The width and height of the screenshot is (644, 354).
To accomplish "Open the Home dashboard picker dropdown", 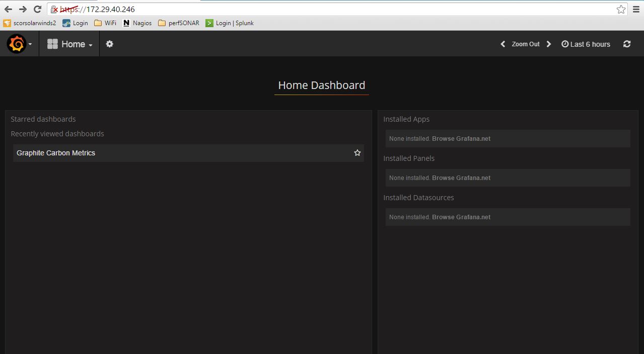I will [69, 44].
